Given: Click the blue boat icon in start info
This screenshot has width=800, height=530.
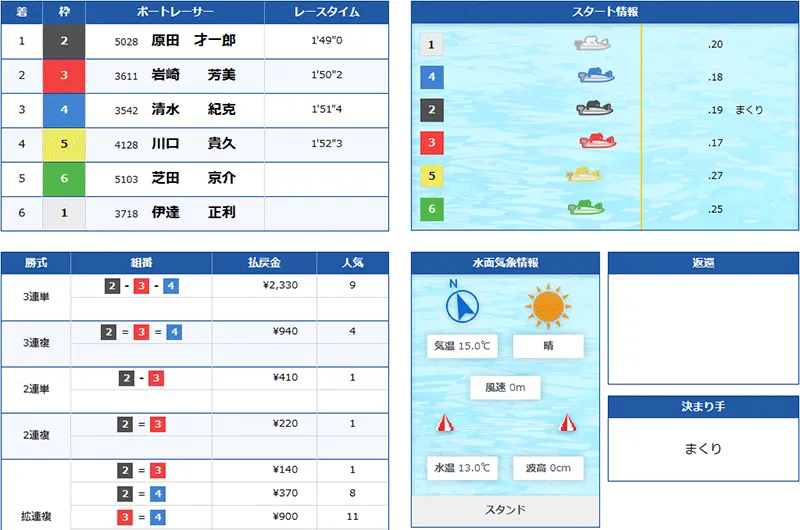Looking at the screenshot, I should [596, 75].
